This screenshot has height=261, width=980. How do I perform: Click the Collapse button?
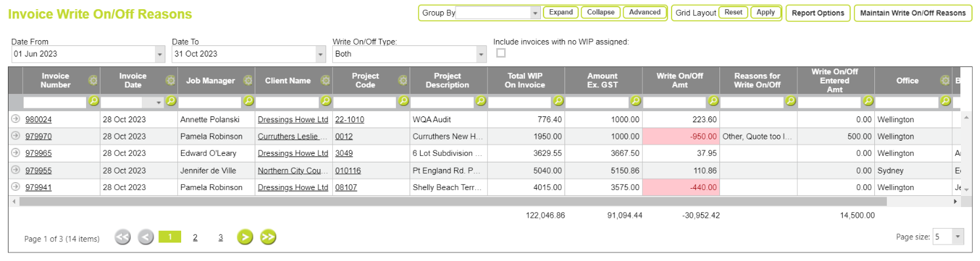(x=601, y=12)
